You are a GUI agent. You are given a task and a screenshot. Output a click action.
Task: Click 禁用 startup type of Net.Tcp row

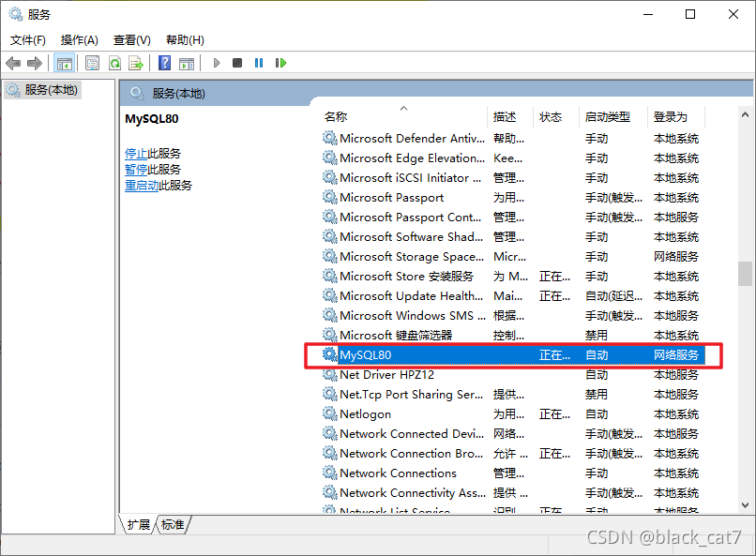click(597, 395)
